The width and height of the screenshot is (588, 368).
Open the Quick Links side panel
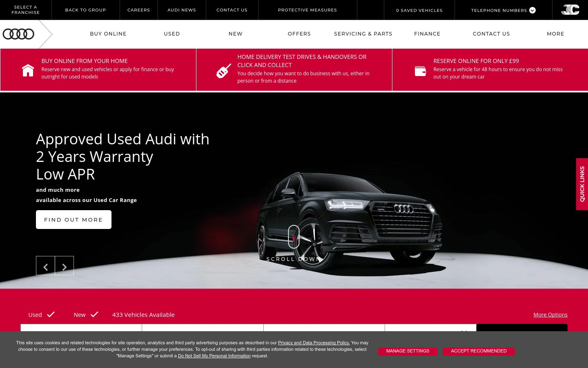(582, 184)
